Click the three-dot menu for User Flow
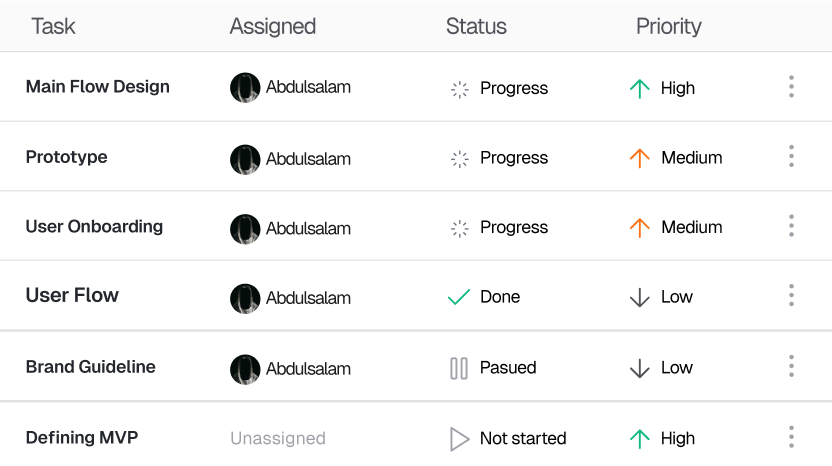Image resolution: width=832 pixels, height=466 pixels. [791, 296]
